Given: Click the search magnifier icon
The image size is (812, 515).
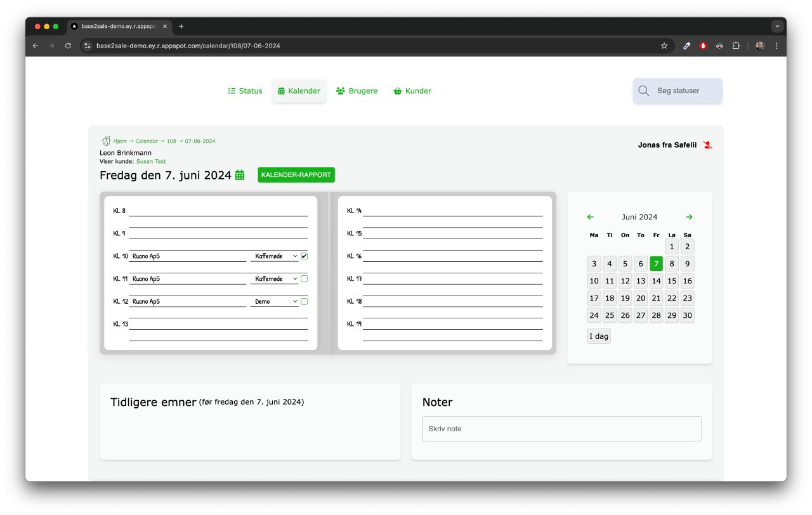Looking at the screenshot, I should (643, 91).
